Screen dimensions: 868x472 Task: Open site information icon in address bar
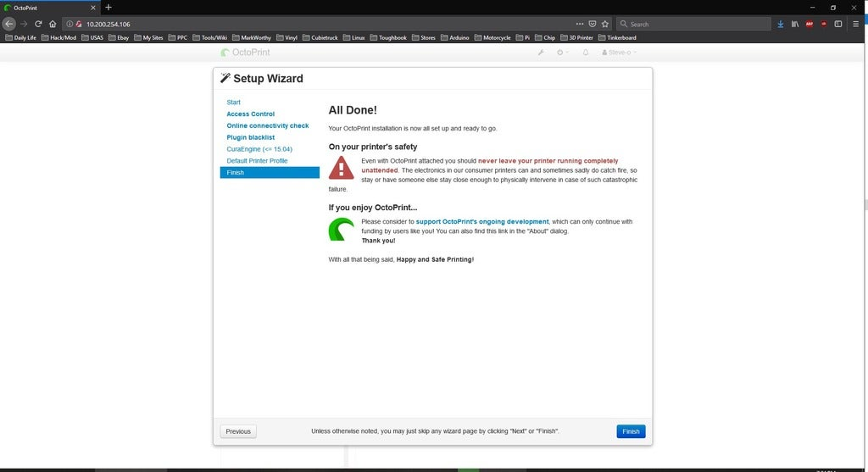click(x=70, y=24)
